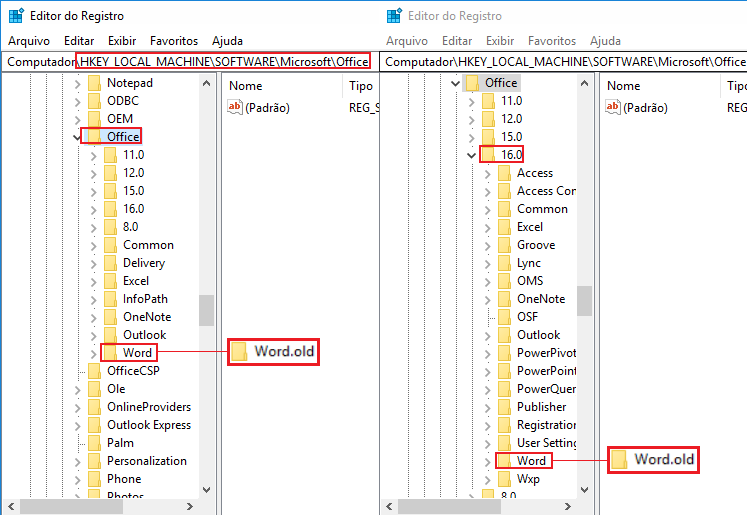
Task: Click right window Registry Editor app icon
Action: click(394, 16)
